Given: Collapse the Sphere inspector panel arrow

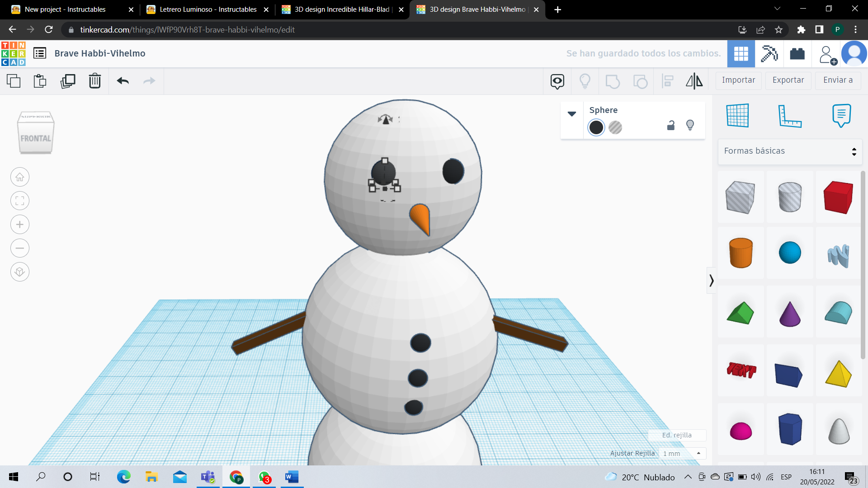Looking at the screenshot, I should pos(572,114).
